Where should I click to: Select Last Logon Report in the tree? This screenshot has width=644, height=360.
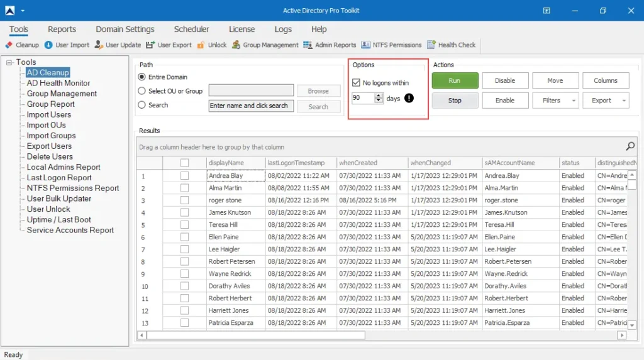[59, 178]
